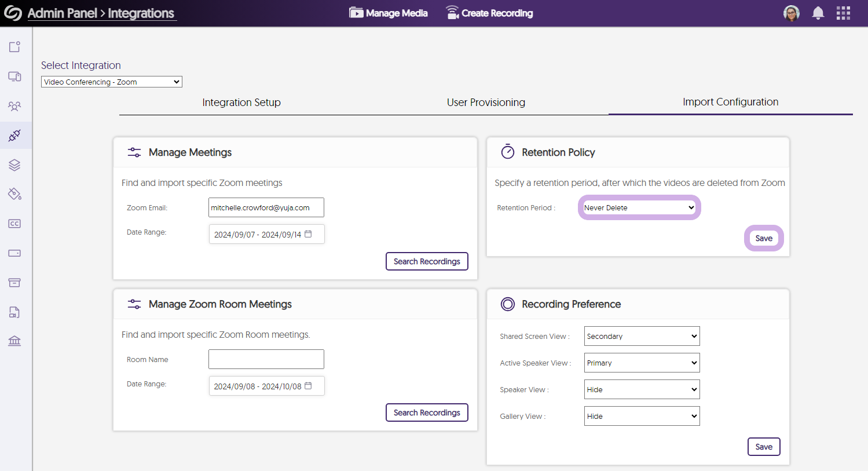This screenshot has height=471, width=868.
Task: Click the 'Speaker View :' label
Action: click(x=525, y=390)
